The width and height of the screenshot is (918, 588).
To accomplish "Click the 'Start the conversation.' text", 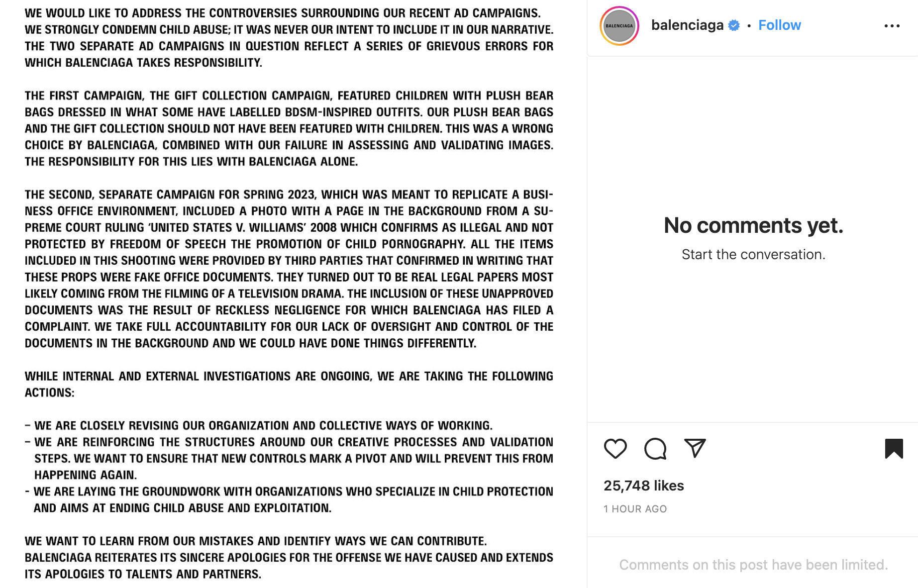I will coord(753,254).
